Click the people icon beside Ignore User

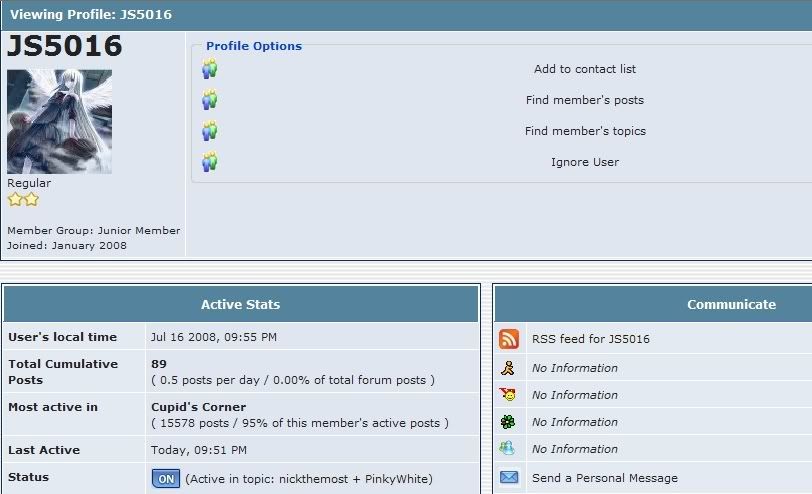pos(209,162)
